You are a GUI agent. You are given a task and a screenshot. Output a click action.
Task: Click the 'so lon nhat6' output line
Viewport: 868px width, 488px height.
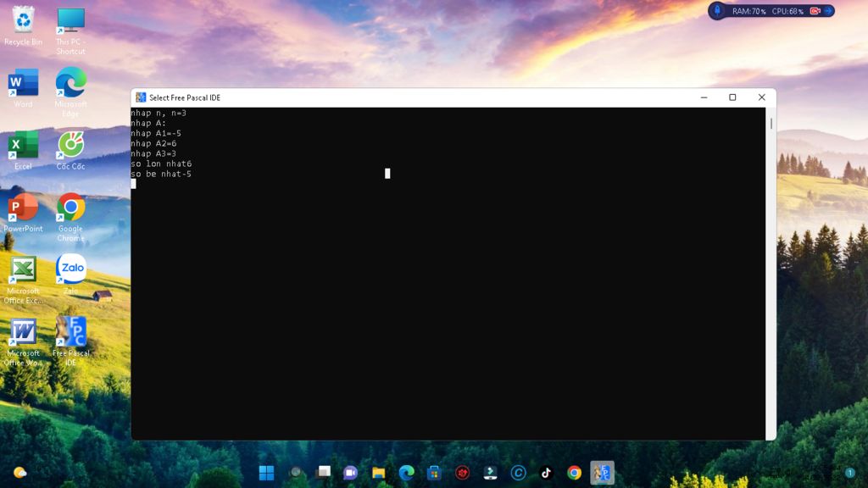161,164
